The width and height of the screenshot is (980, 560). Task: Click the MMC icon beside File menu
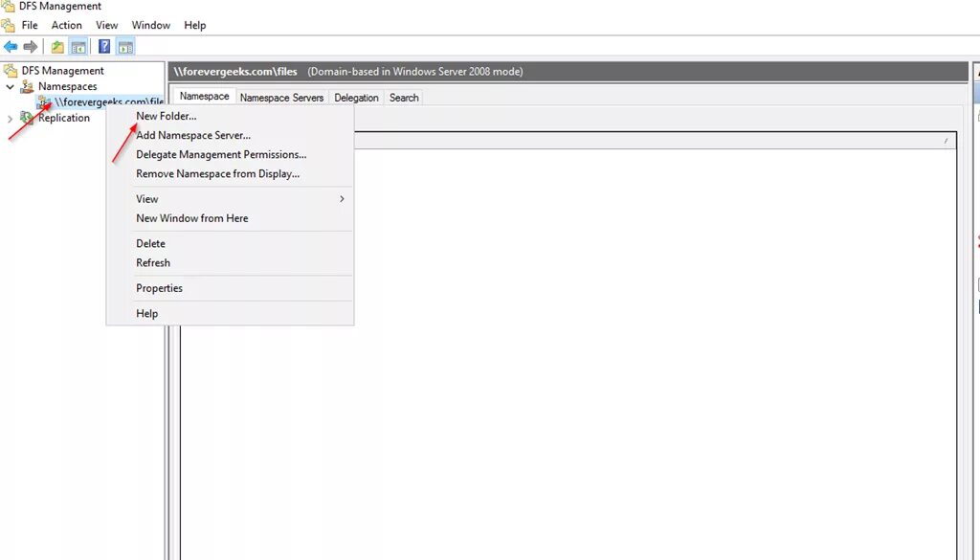pyautogui.click(x=8, y=26)
